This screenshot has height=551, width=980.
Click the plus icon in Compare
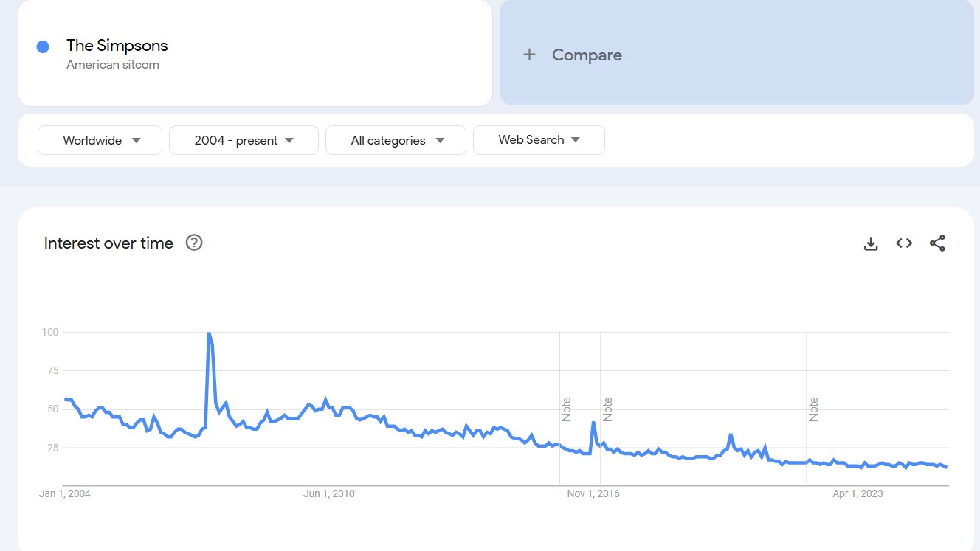pos(529,55)
